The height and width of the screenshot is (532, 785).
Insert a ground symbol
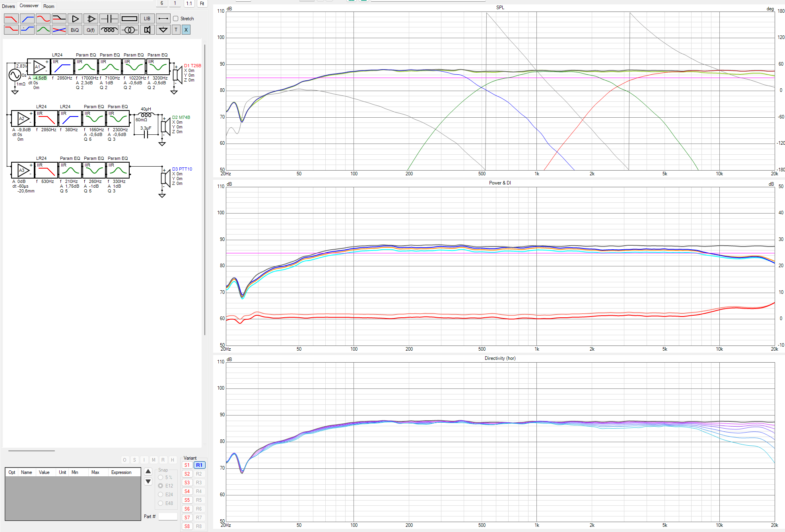tap(163, 30)
